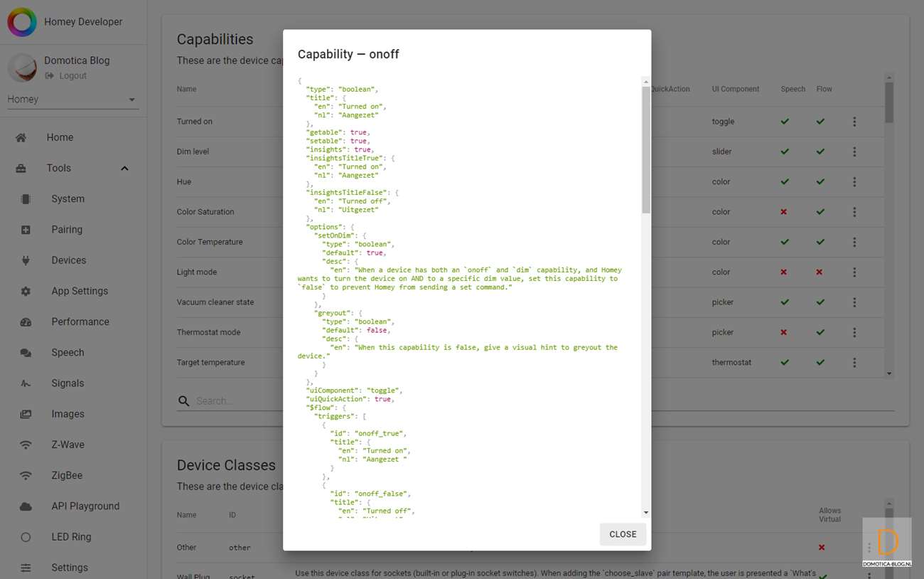
Task: Click the Speech bubbles icon
Action: [x=26, y=353]
